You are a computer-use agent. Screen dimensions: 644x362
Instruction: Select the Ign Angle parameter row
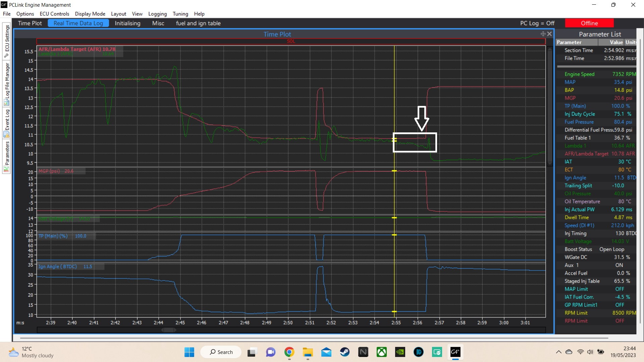[x=596, y=178]
